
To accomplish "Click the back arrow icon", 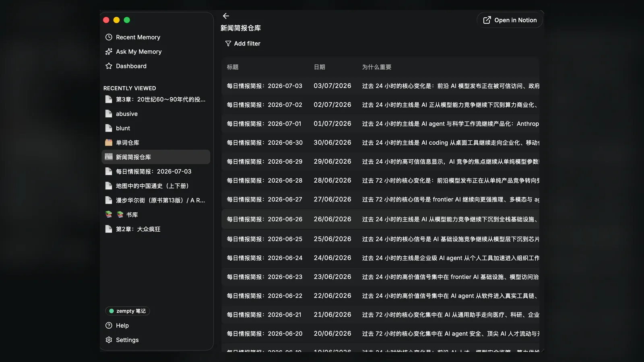I will [x=226, y=16].
